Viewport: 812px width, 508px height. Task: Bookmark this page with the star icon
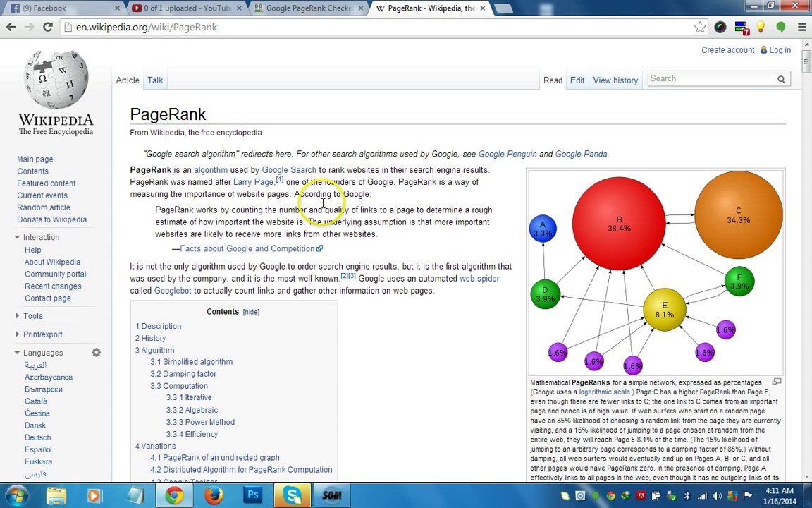[x=700, y=27]
